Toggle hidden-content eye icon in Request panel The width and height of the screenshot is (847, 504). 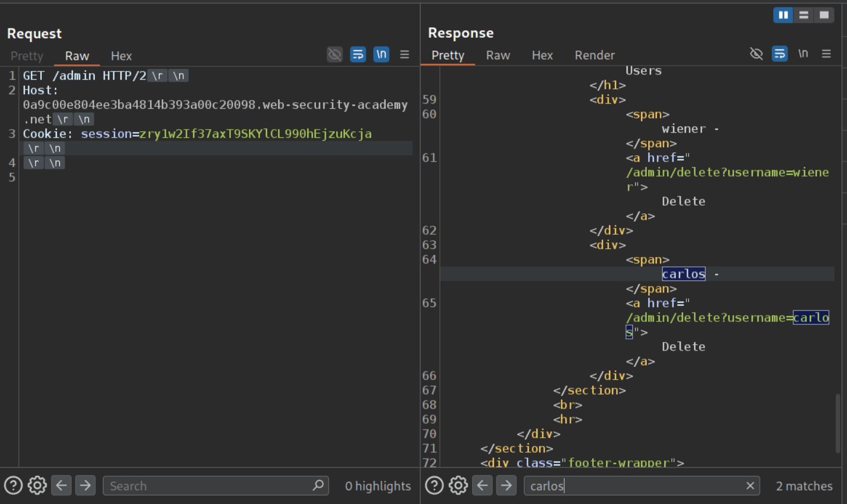(334, 55)
